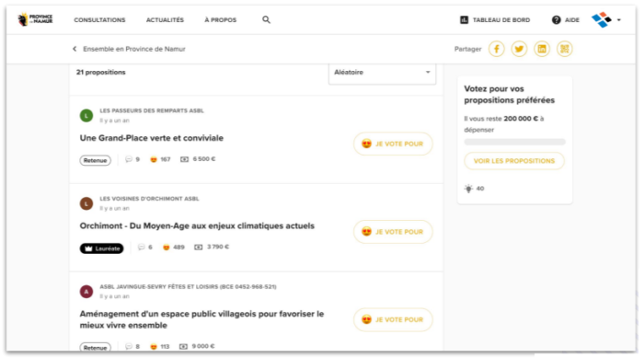Share the page on LinkedIn

click(x=542, y=49)
